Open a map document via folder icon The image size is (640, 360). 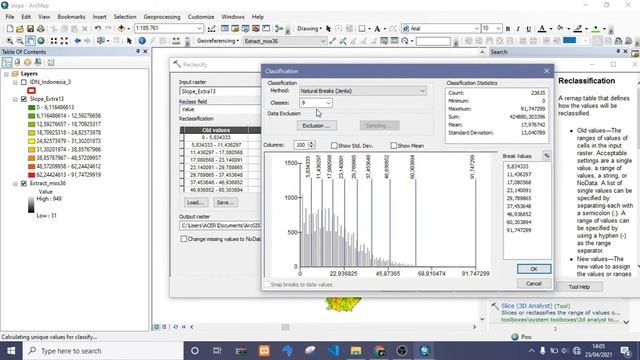coord(20,29)
